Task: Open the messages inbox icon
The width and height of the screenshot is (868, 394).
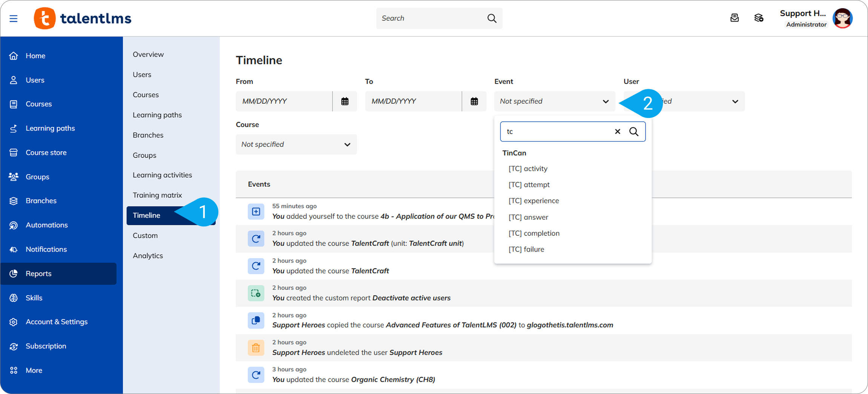Action: coord(734,18)
